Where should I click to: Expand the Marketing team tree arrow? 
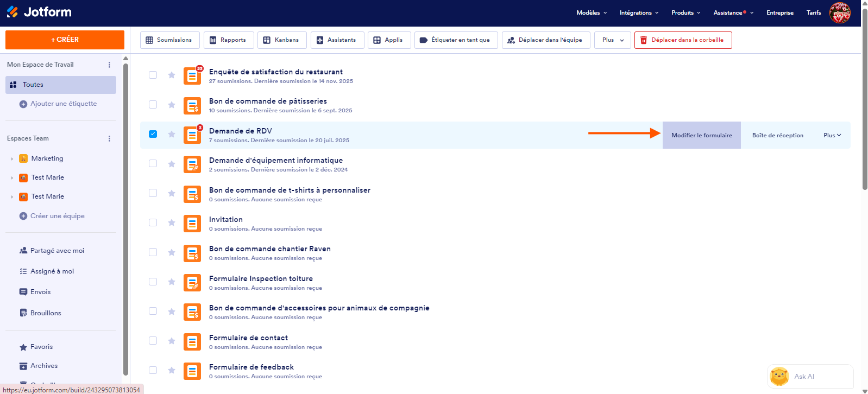pos(12,159)
